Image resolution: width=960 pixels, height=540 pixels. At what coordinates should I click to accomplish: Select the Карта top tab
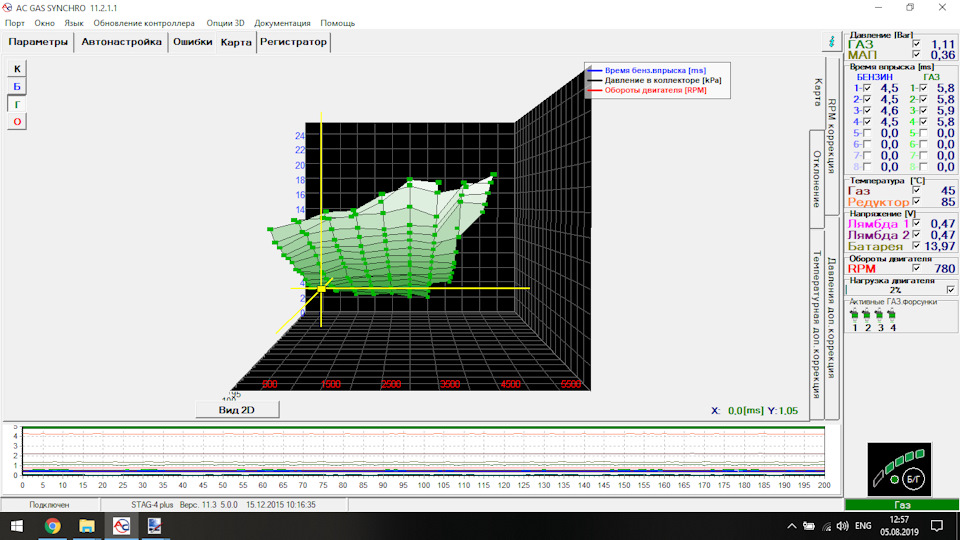click(236, 43)
